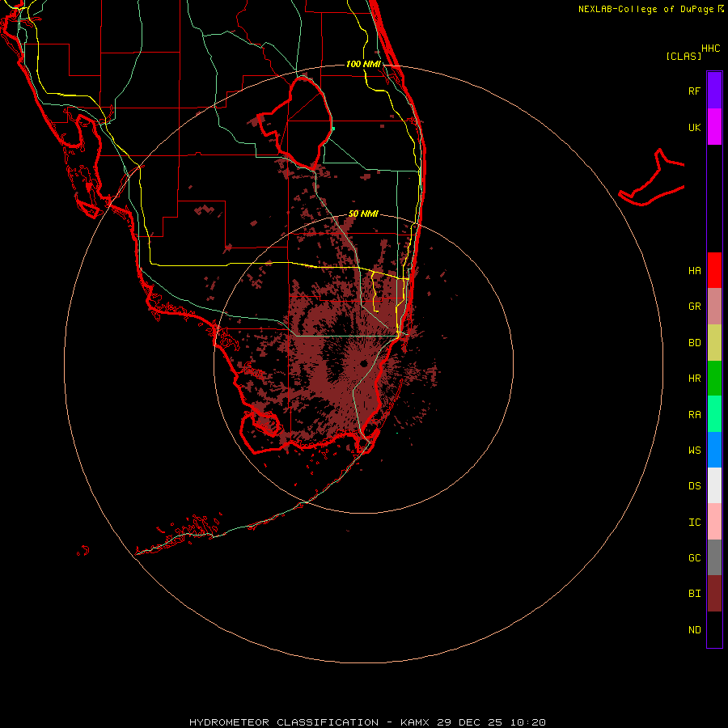Click the GC legend label

[694, 557]
